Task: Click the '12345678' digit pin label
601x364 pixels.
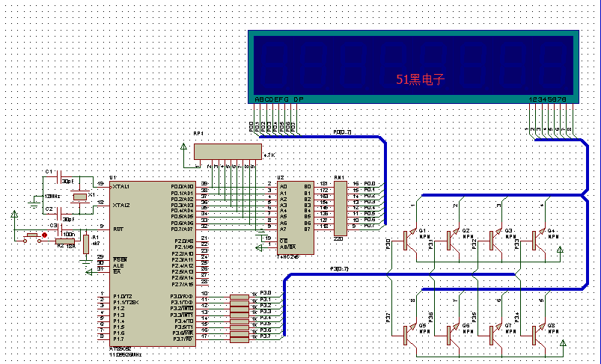Action: [x=547, y=99]
